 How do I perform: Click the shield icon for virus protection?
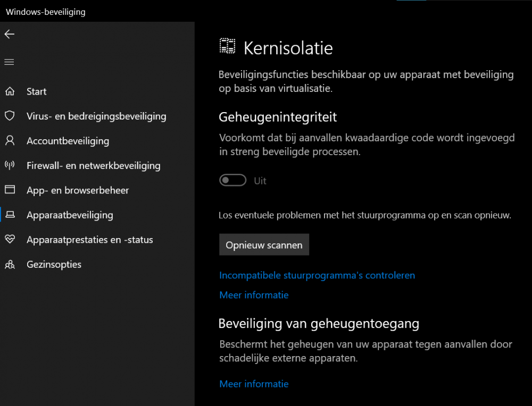(x=10, y=116)
